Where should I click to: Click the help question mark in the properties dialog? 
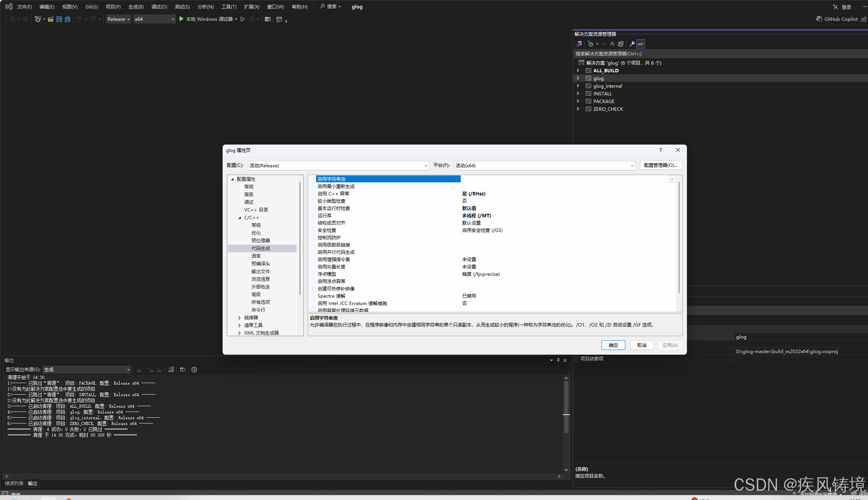(661, 150)
